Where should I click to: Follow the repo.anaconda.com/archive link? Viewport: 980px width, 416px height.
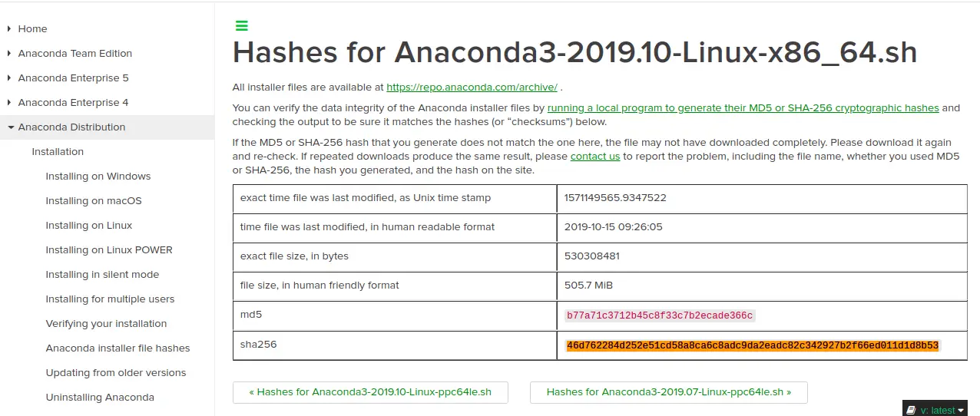pyautogui.click(x=472, y=87)
